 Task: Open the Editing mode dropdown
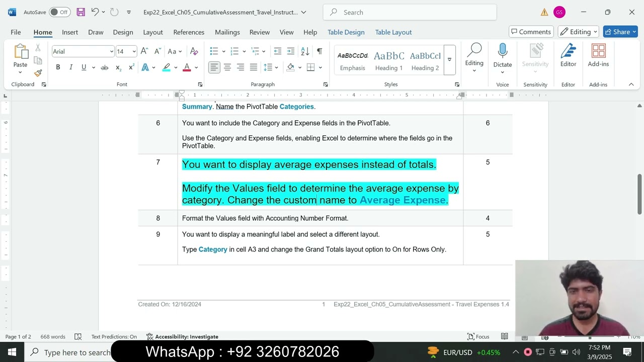click(579, 32)
